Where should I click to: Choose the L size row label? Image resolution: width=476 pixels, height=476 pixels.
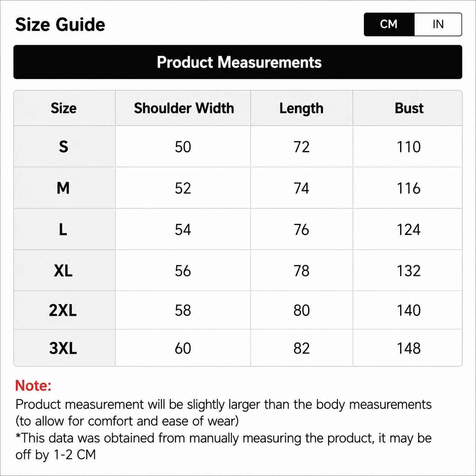click(63, 229)
